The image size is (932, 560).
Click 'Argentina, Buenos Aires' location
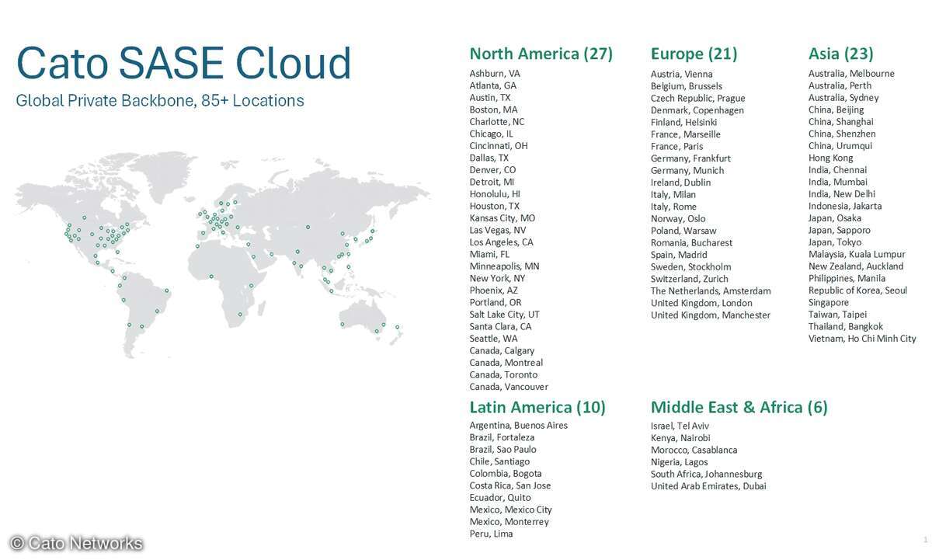519,426
